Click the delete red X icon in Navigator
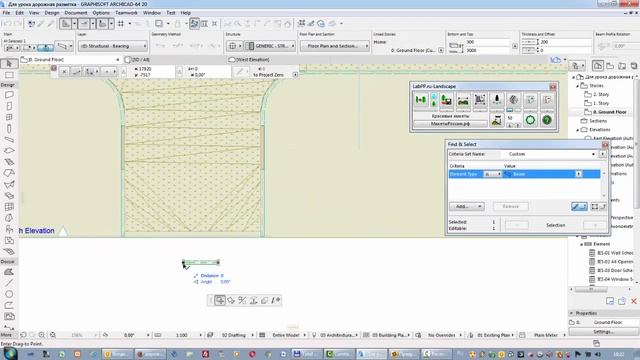The image size is (640, 360). (633, 301)
